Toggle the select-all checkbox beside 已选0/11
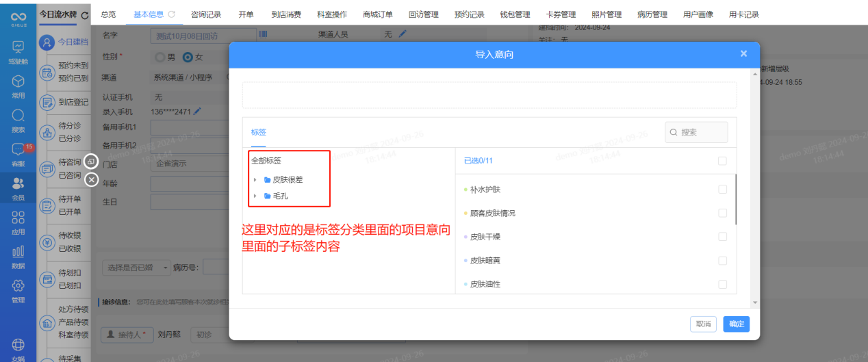The image size is (868, 362). [722, 161]
